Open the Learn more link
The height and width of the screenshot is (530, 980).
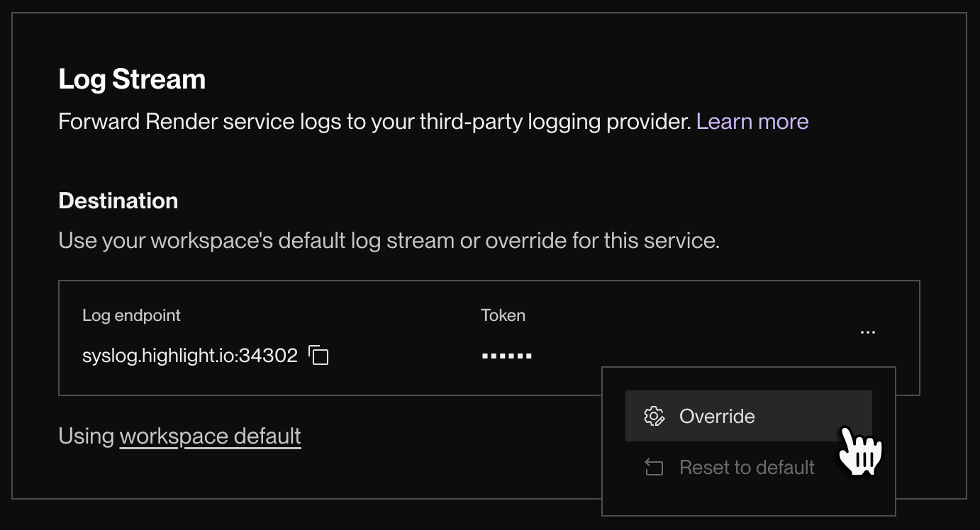(x=753, y=121)
